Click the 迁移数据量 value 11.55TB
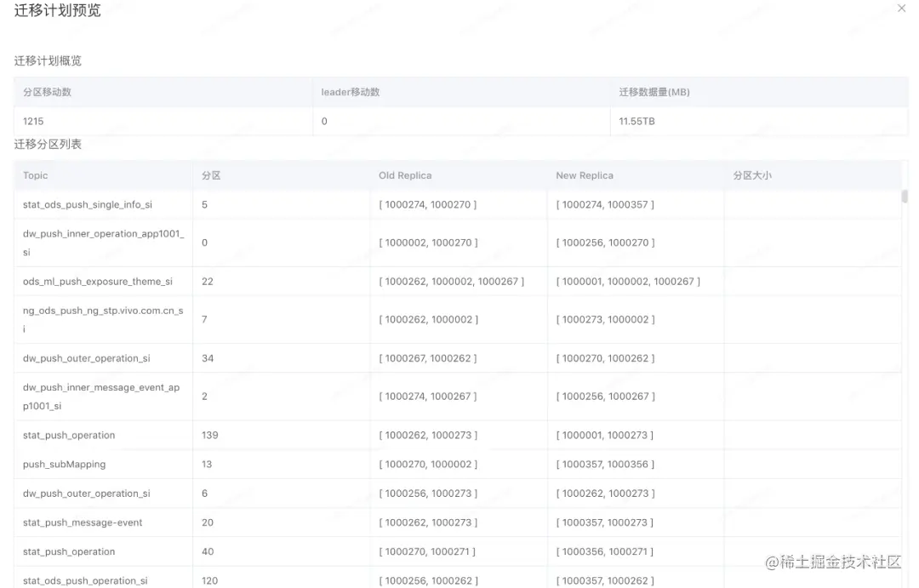Image resolution: width=919 pixels, height=588 pixels. [636, 122]
